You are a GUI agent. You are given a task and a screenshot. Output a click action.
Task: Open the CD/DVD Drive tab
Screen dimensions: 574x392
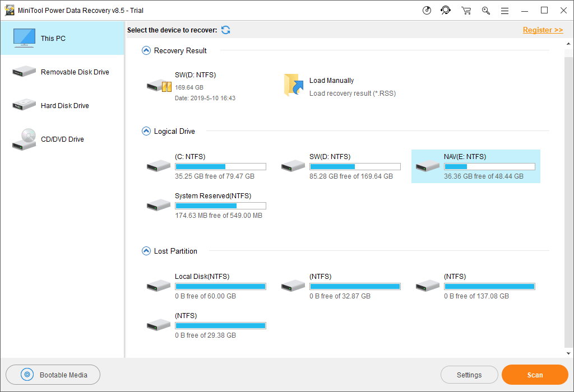click(x=62, y=139)
